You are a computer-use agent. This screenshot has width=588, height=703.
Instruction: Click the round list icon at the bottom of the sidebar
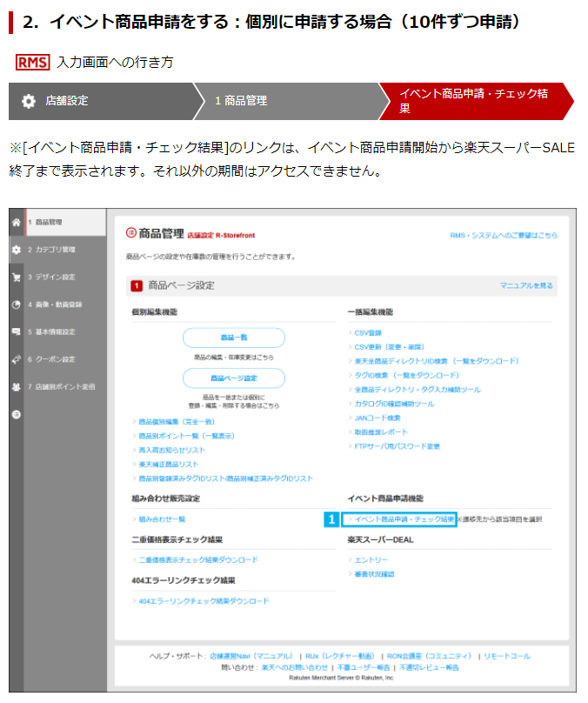coord(17,414)
